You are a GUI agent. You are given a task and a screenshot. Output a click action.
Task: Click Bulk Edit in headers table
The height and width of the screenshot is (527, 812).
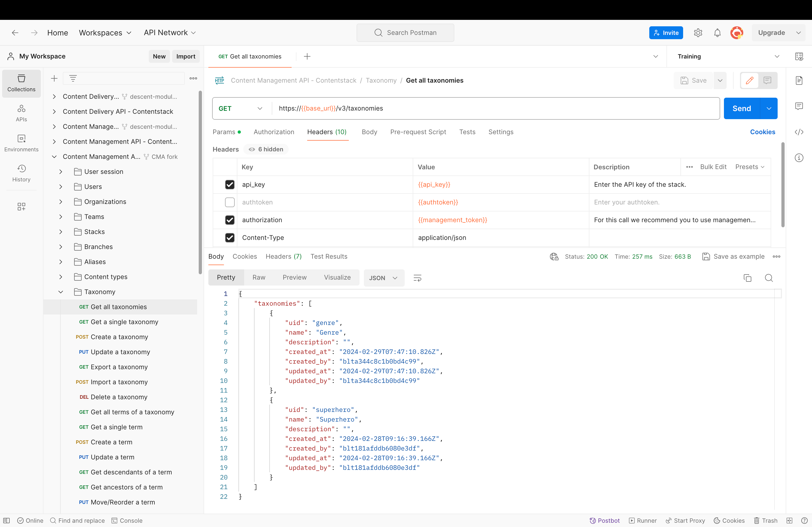tap(713, 167)
